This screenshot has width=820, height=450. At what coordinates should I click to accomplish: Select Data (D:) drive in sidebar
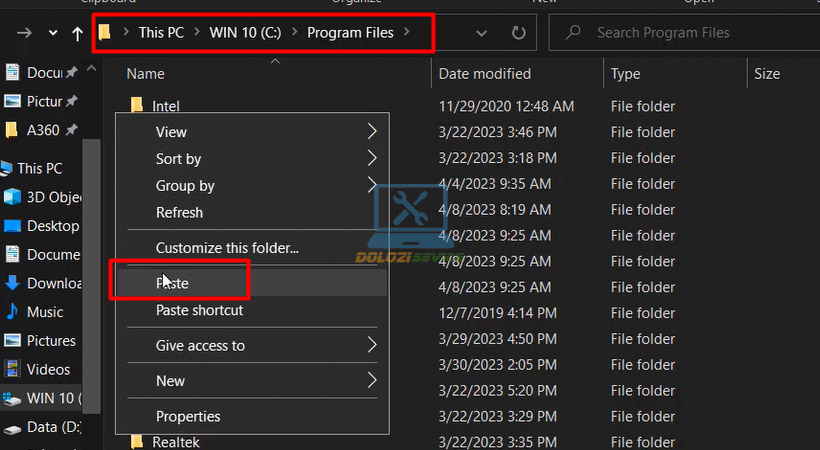(48, 427)
